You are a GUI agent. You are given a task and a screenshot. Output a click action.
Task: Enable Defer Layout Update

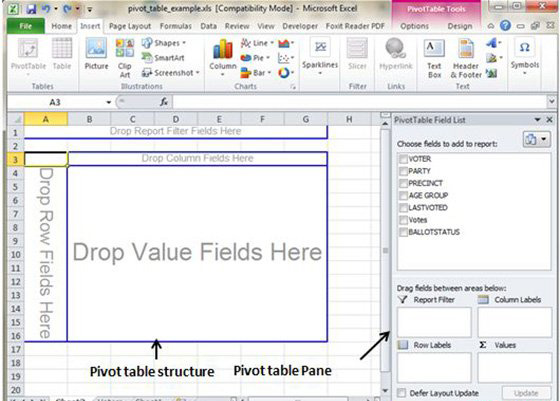pyautogui.click(x=402, y=393)
